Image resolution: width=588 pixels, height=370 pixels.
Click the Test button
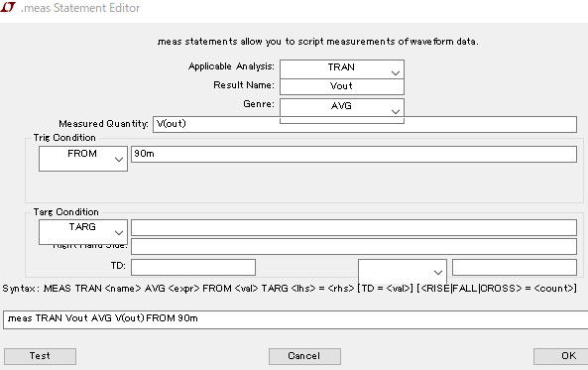click(x=40, y=356)
